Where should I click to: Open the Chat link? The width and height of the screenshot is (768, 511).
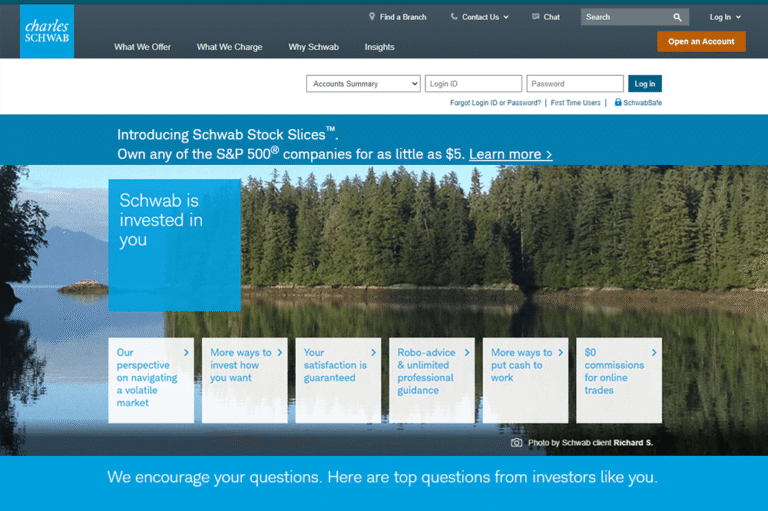[x=552, y=17]
